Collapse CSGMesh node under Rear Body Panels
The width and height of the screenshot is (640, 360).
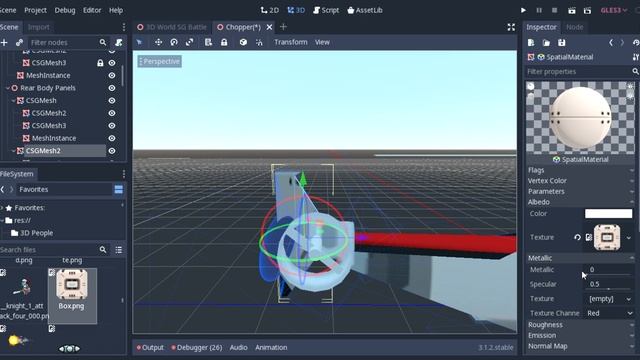13,100
